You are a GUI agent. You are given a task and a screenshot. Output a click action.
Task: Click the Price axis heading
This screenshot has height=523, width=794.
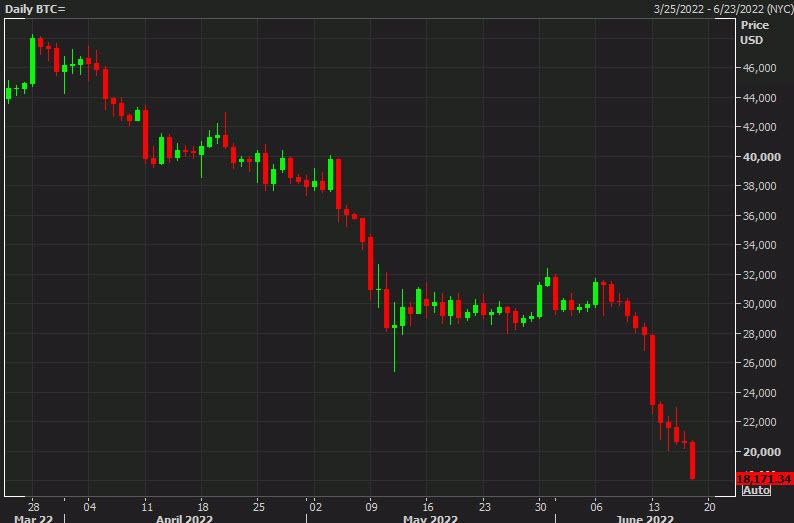point(755,25)
